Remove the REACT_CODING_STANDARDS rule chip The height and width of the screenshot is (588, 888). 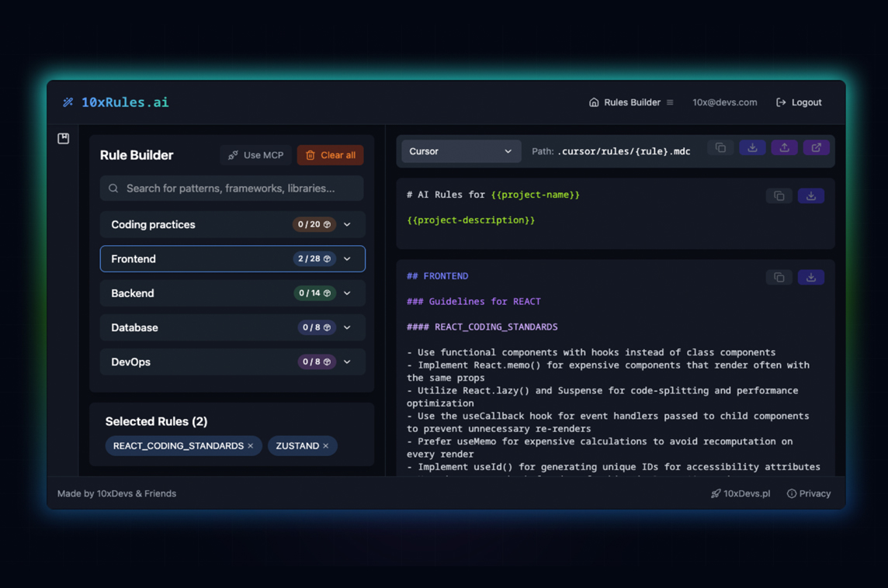(x=251, y=446)
